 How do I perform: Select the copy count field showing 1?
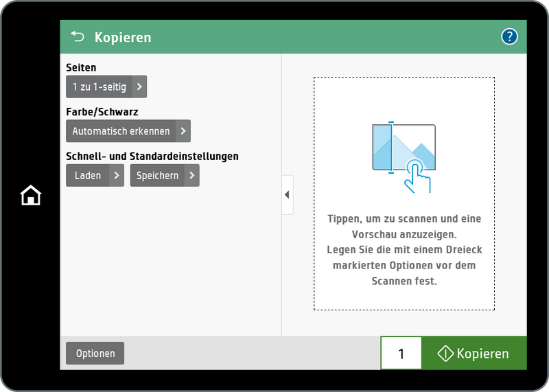pos(401,353)
